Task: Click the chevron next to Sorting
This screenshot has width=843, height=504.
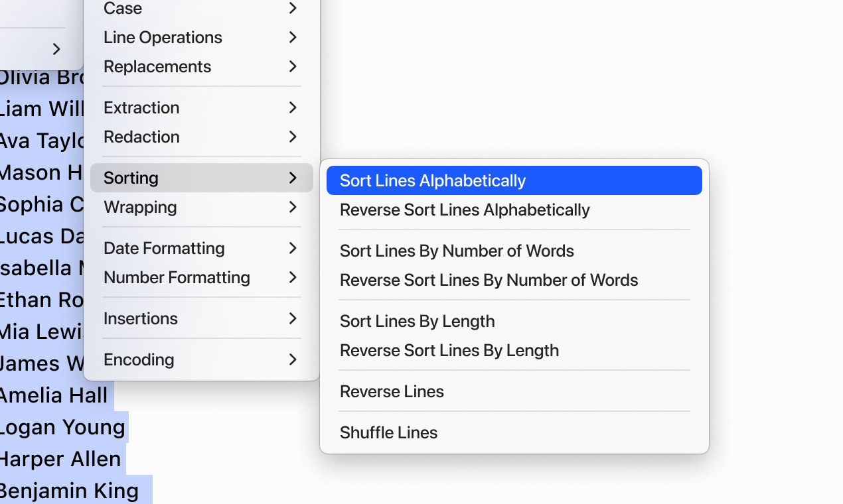Action: pos(293,178)
